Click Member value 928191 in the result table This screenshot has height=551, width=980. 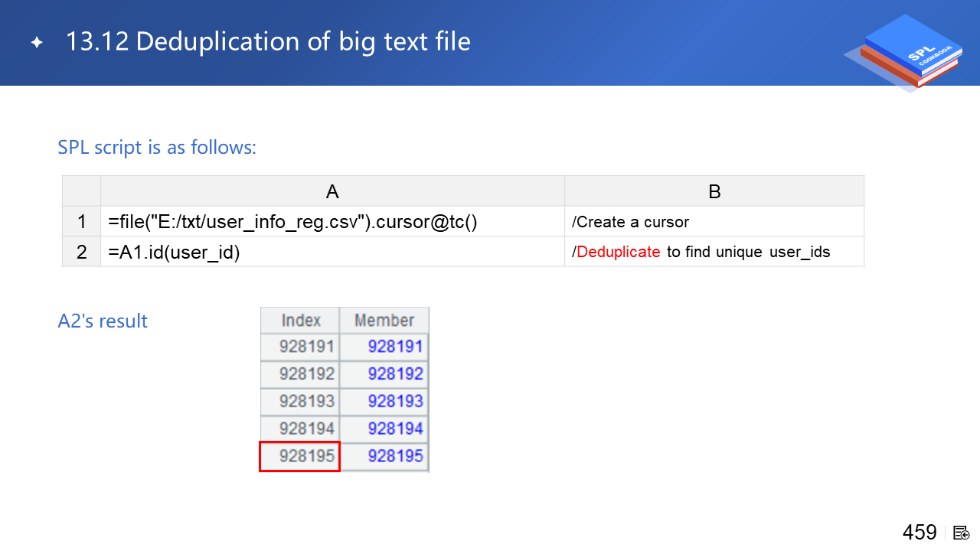(394, 347)
